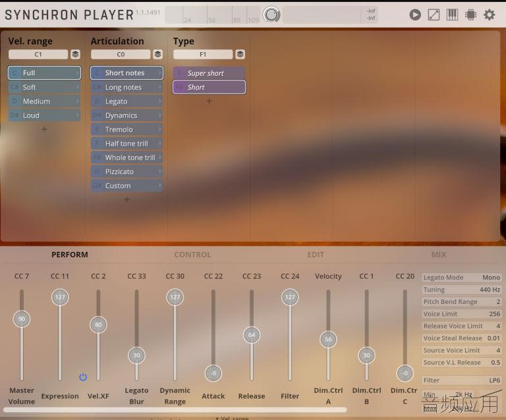506x420 pixels.
Task: Select the Pizzicato articulation
Action: [126, 171]
